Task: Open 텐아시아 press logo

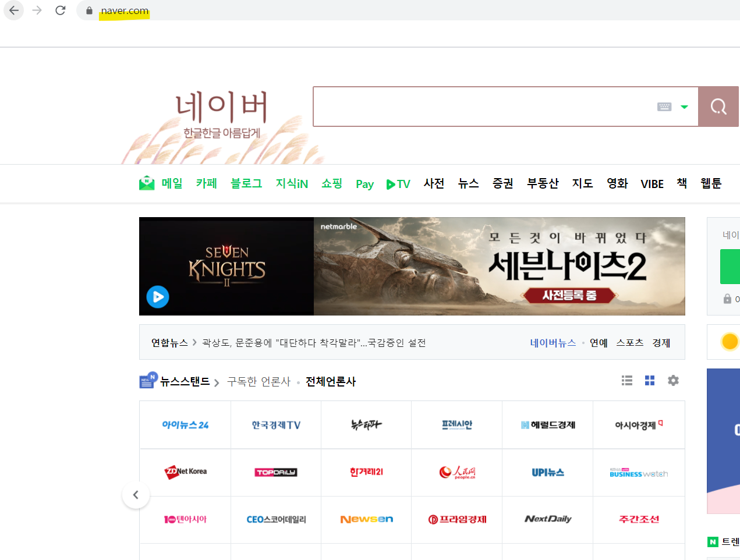Action: pos(185,519)
